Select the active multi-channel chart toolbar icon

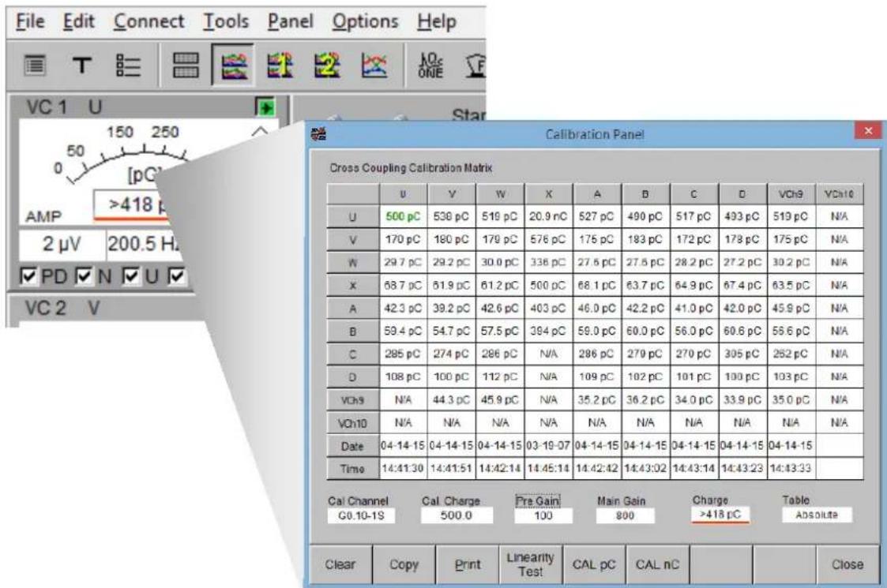tap(234, 66)
